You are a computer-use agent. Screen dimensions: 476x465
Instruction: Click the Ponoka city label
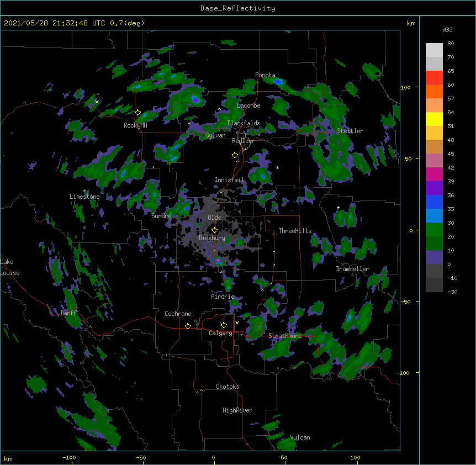(265, 75)
